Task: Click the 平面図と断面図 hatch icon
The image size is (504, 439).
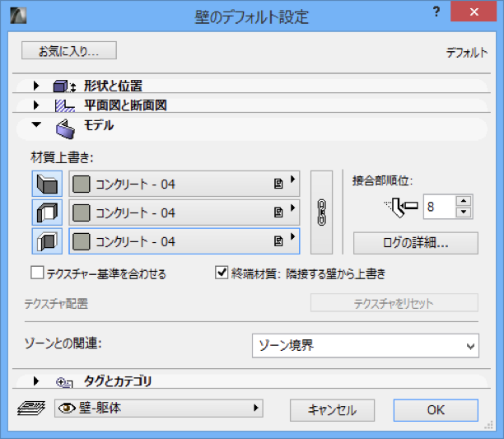Action: (x=64, y=105)
